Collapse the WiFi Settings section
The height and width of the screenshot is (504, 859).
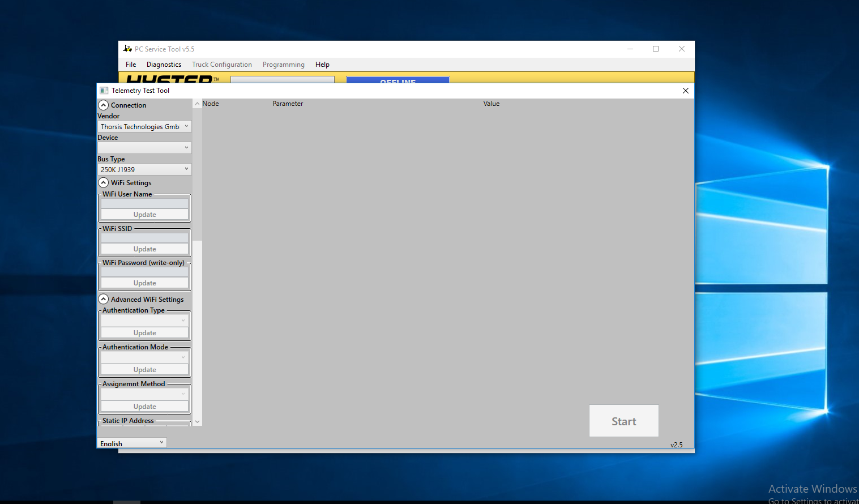coord(103,182)
